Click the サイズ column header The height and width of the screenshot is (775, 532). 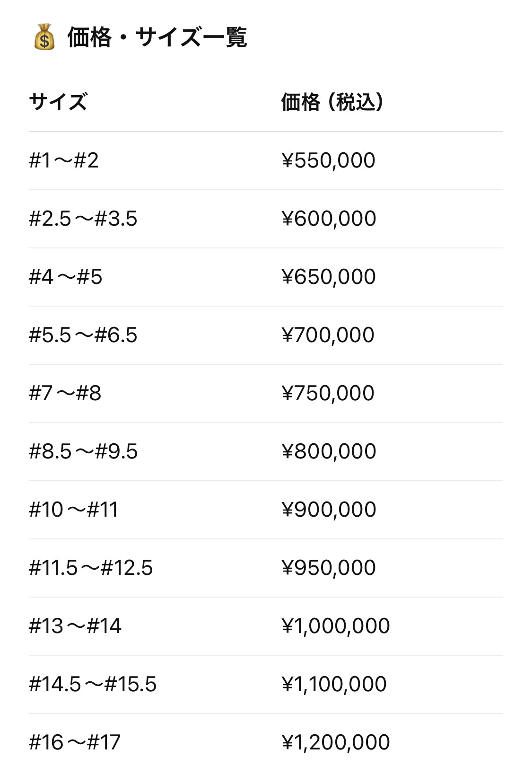tap(58, 102)
